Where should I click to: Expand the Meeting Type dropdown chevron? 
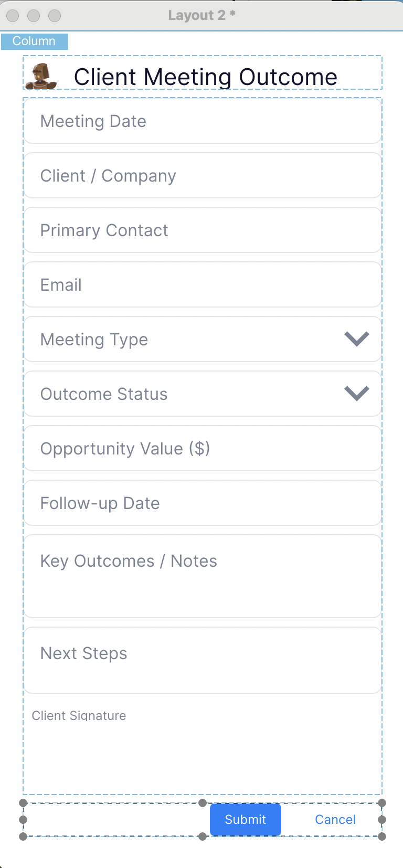pyautogui.click(x=357, y=339)
